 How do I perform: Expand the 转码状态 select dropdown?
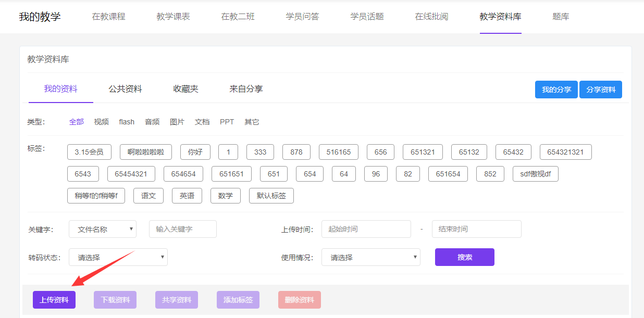tap(118, 257)
